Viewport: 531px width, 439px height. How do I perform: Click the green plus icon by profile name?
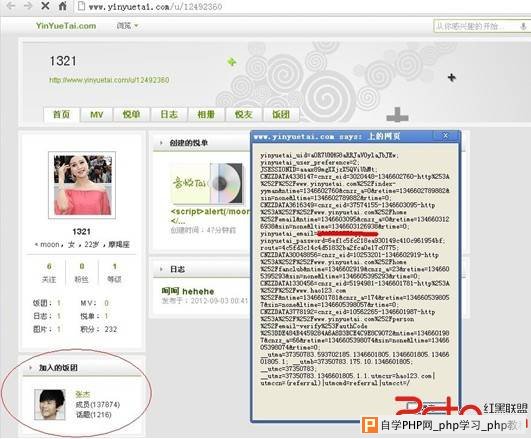232,62
